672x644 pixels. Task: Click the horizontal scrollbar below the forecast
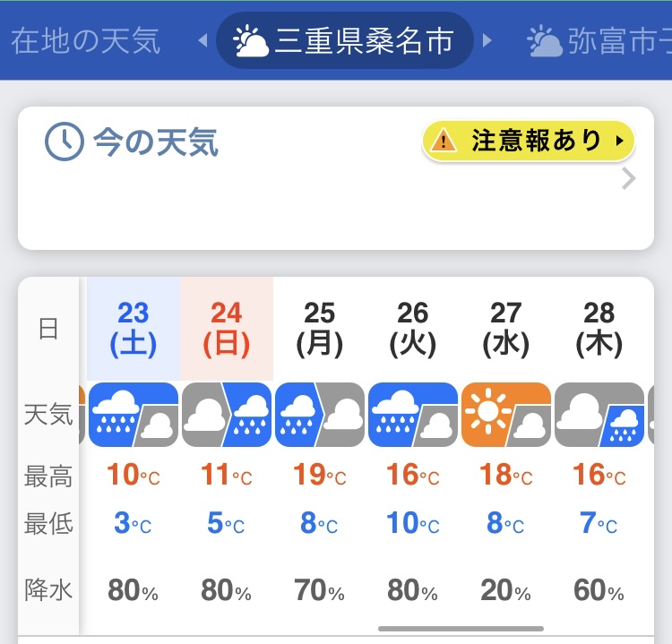[461, 629]
